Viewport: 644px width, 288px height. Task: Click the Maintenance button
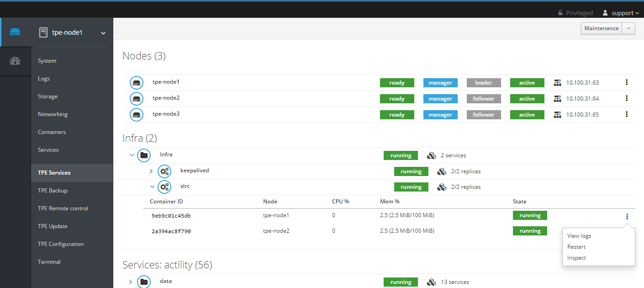click(x=602, y=28)
